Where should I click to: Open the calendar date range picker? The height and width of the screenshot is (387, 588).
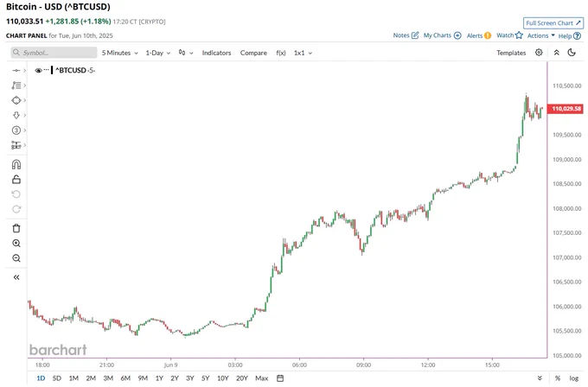tap(280, 378)
